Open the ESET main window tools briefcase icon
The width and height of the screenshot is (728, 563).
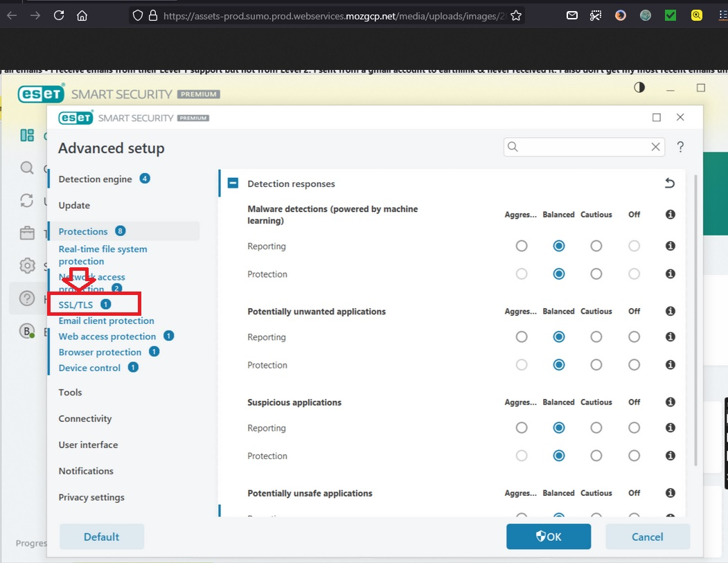pyautogui.click(x=27, y=233)
